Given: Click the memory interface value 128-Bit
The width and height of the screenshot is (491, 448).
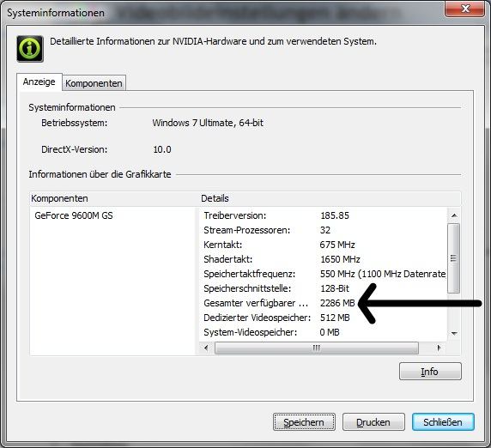Looking at the screenshot, I should 335,288.
